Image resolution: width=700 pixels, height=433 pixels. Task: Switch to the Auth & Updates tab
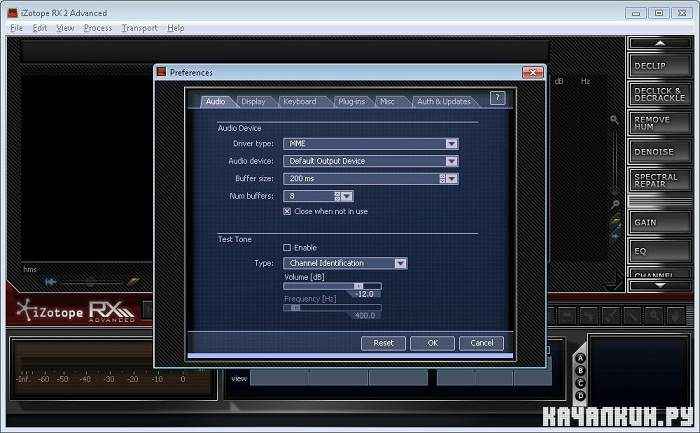444,101
